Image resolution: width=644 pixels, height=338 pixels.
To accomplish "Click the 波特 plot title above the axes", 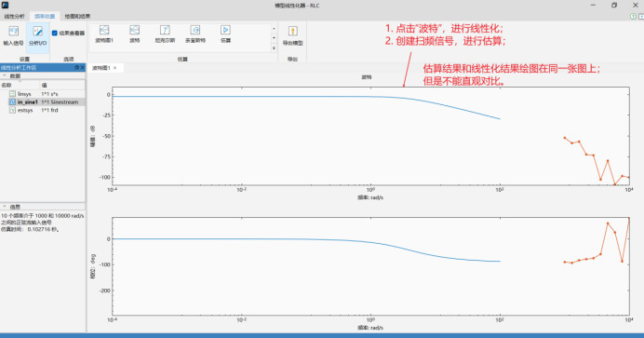I will coord(367,76).
